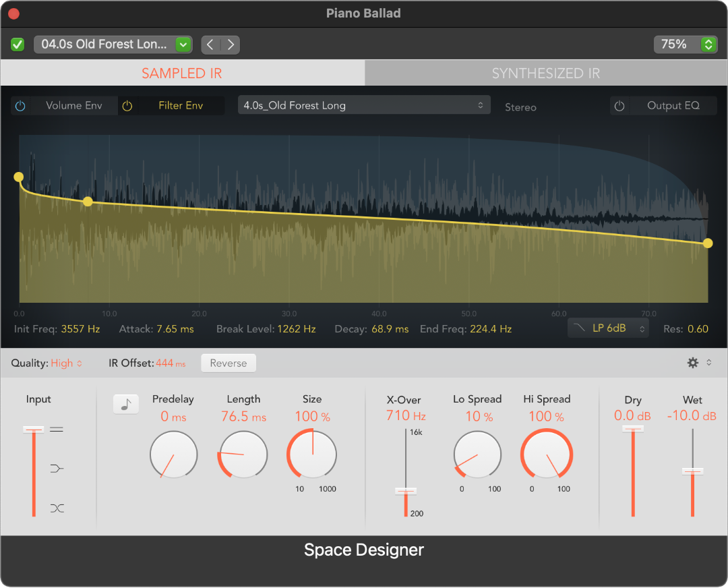Click the Attack value 7.65 ms
This screenshot has height=588, width=728.
pyautogui.click(x=175, y=329)
